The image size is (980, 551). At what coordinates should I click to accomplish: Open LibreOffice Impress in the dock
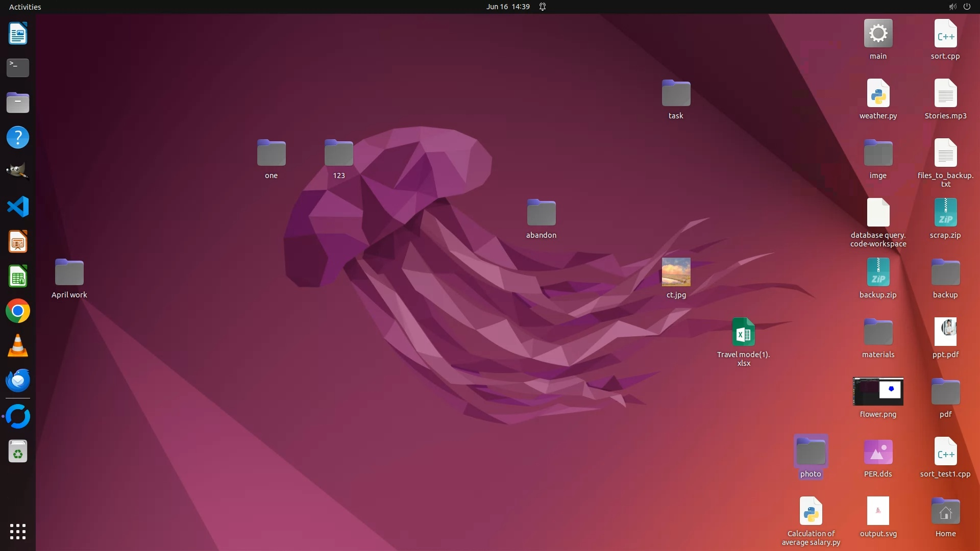[x=18, y=241]
